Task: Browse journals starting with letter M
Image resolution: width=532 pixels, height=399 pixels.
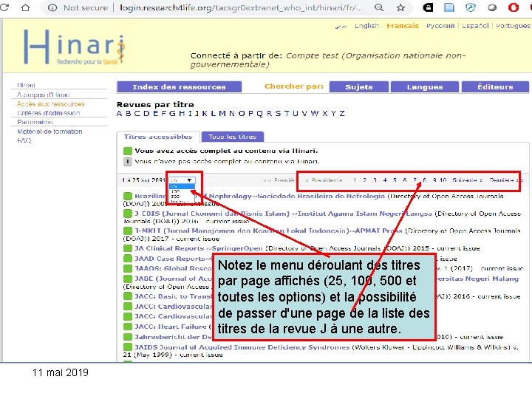Action: pos(222,113)
